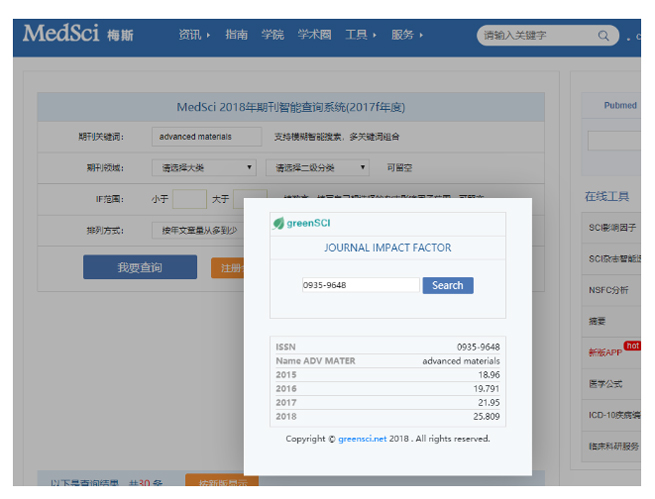Image resolution: width=655 pixels, height=499 pixels.
Task: Click the 2017 impact factor value 21.95
Action: 489,403
